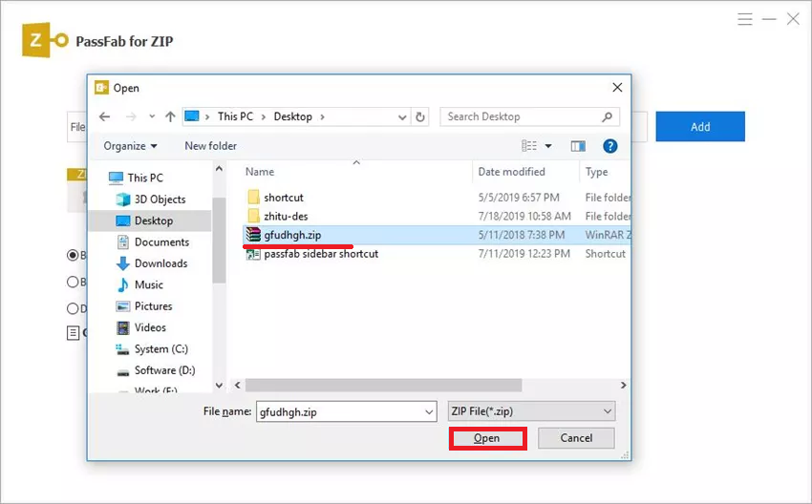
Task: Click the search magnifier icon
Action: 608,116
